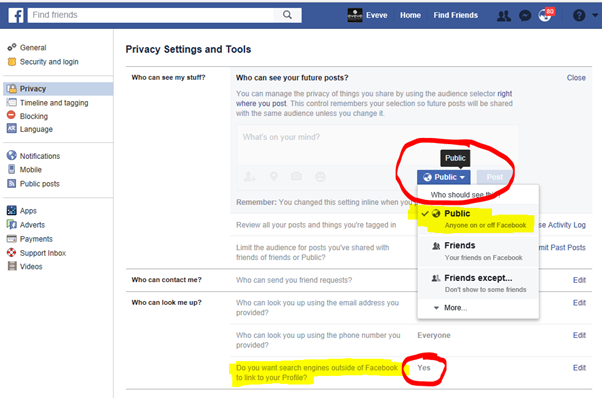The image size is (602, 398).
Task: Open Eveve profile name link
Action: pyautogui.click(x=376, y=15)
